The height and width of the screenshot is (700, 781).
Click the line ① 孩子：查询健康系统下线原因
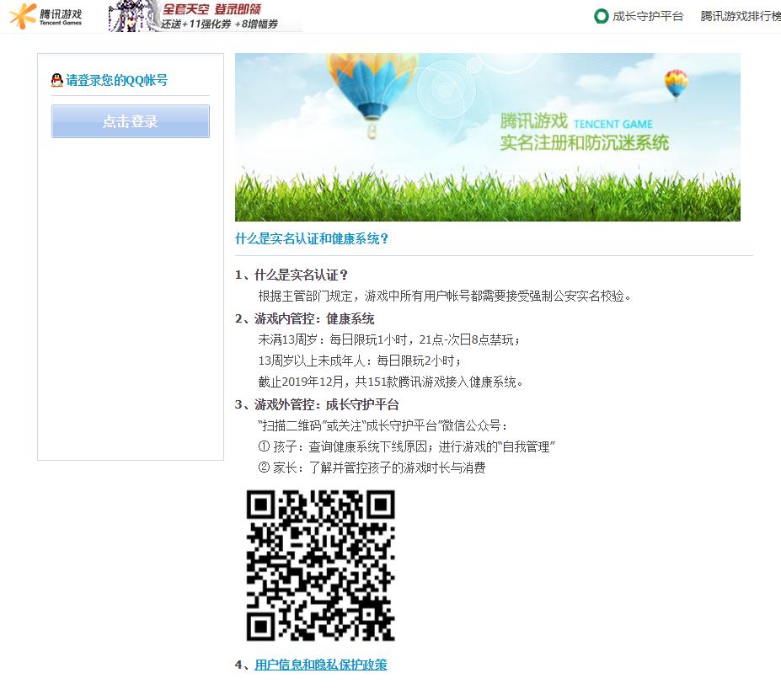tap(406, 446)
